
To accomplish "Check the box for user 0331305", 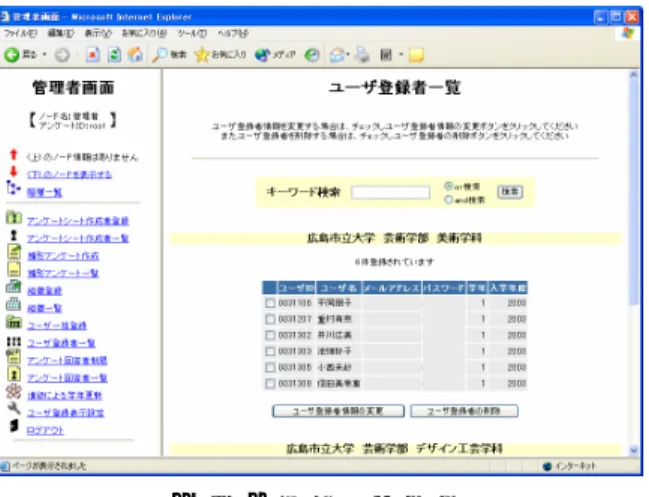I will click(x=270, y=367).
